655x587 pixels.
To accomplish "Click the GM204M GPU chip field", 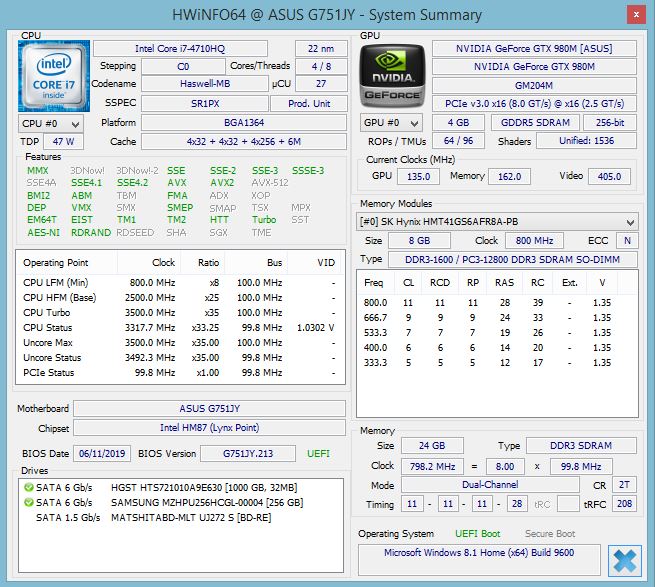I will click(x=534, y=85).
